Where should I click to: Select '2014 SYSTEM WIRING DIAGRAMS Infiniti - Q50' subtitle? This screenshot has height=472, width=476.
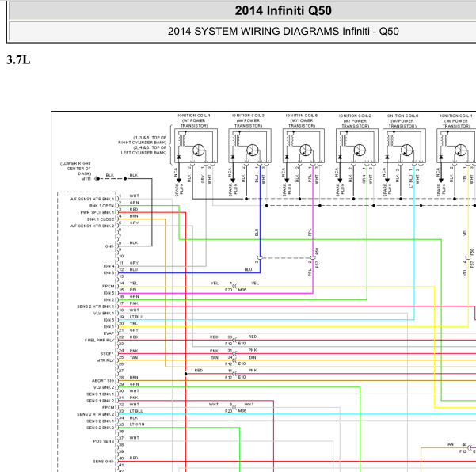coord(283,31)
